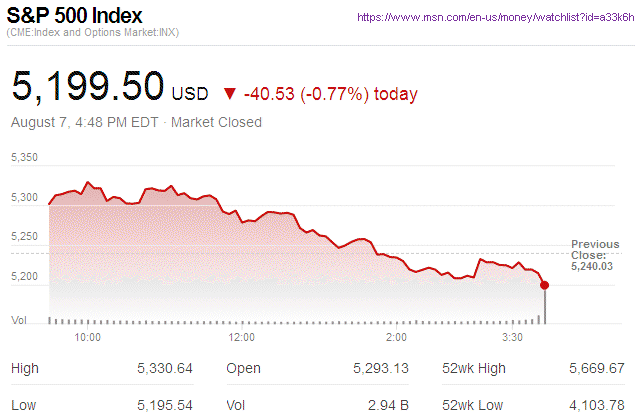Click the 52wk High 5,669.67 value
The width and height of the screenshot is (640, 420).
point(596,368)
